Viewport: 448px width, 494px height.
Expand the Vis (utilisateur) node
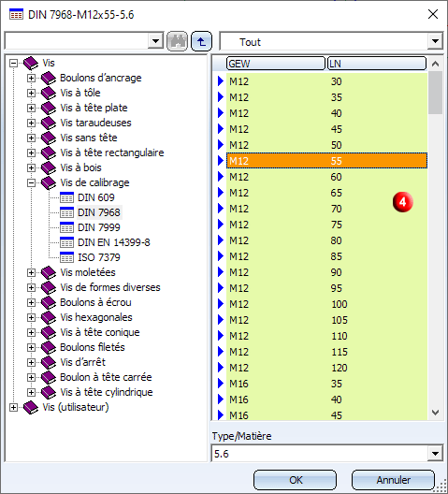click(x=13, y=407)
